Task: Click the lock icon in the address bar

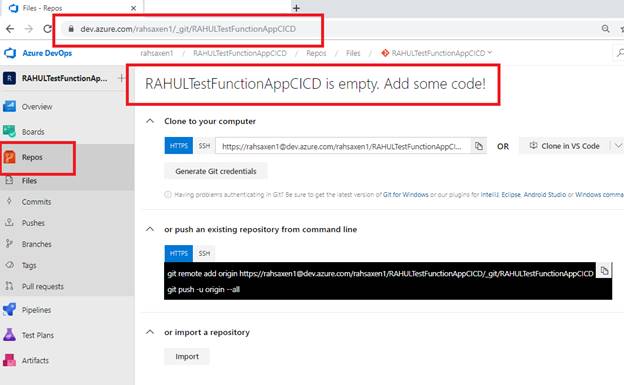Action: tap(71, 29)
